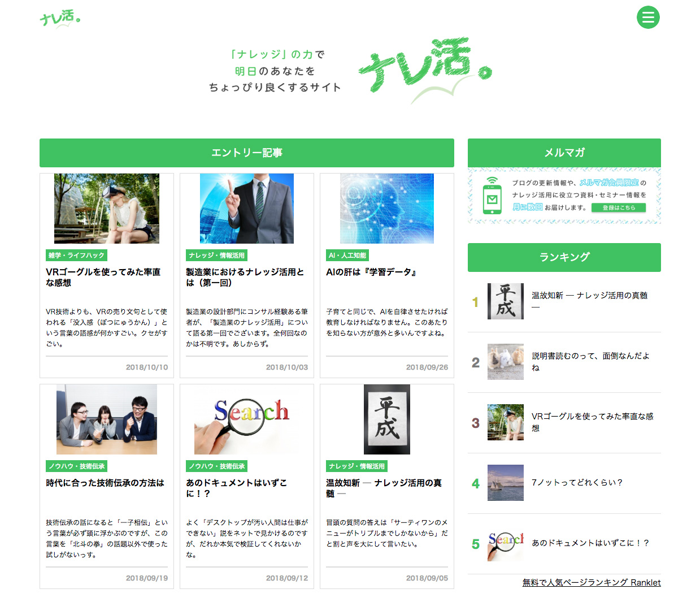Follow the 無料で人気ページランキング Ranklet link
This screenshot has width=700, height=593.
tap(591, 582)
